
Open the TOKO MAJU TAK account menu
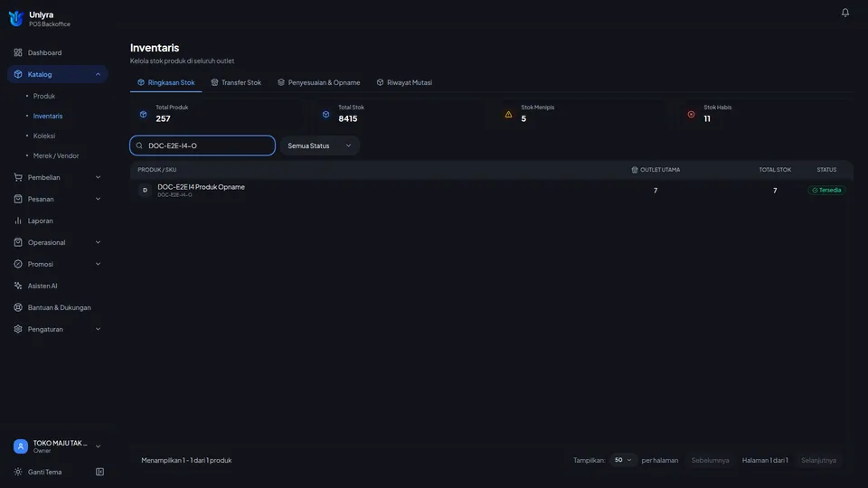(58, 446)
